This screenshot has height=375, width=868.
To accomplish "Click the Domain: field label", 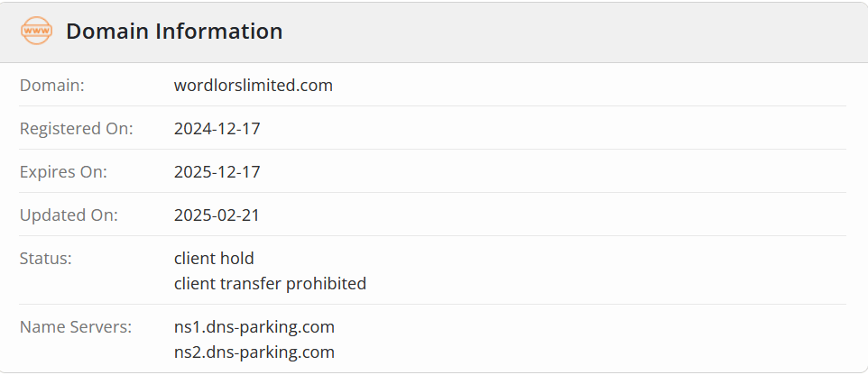I will 52,85.
